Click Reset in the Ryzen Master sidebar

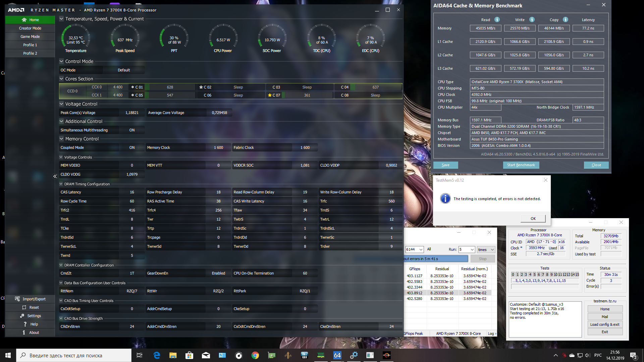[x=30, y=307]
